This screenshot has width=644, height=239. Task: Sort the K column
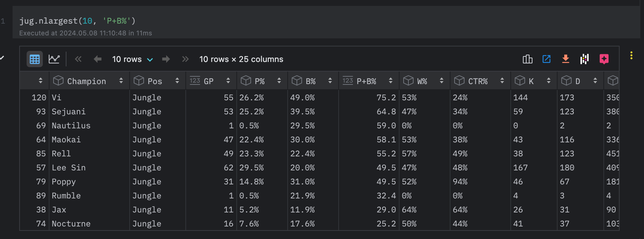point(549,81)
